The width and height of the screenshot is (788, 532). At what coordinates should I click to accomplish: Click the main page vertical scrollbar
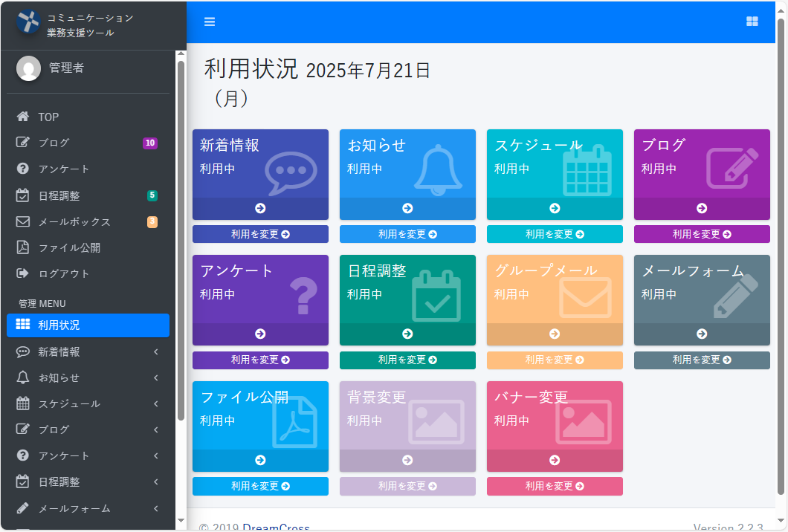(x=781, y=257)
